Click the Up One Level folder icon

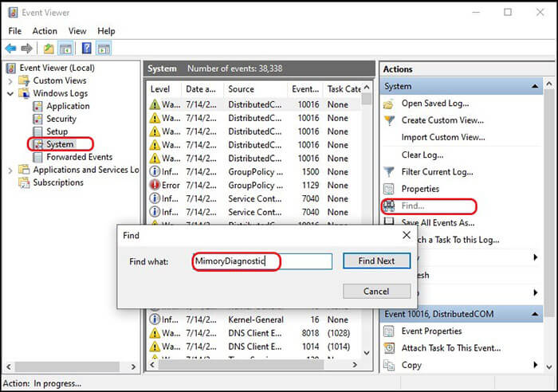(49, 48)
